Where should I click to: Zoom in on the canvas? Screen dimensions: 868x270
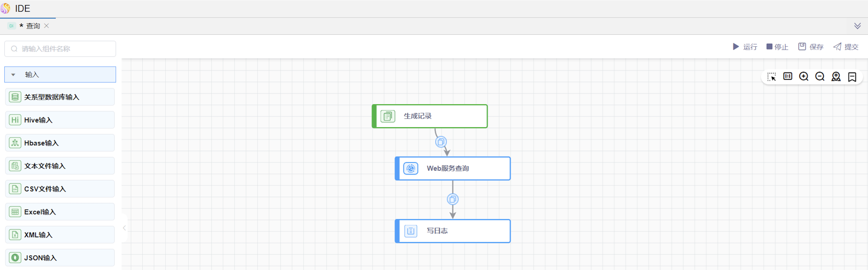804,77
